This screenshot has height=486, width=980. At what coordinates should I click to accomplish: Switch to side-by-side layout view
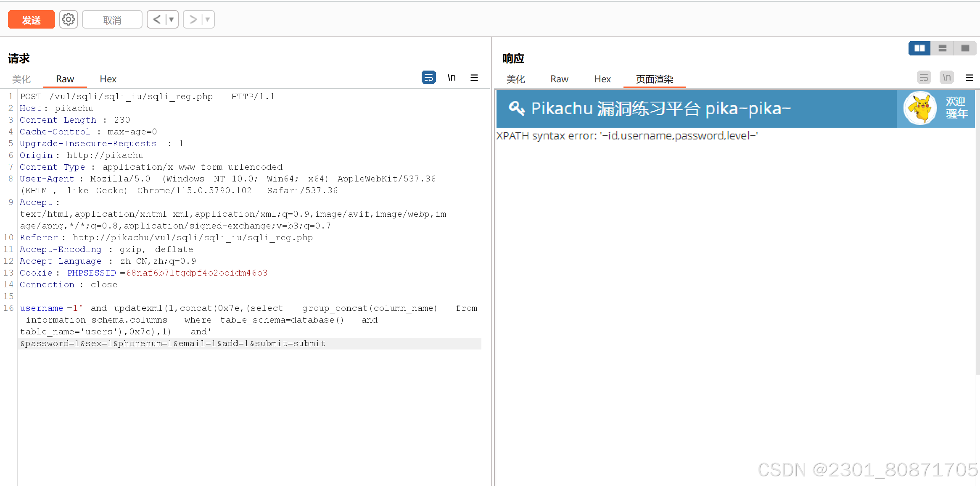[919, 48]
